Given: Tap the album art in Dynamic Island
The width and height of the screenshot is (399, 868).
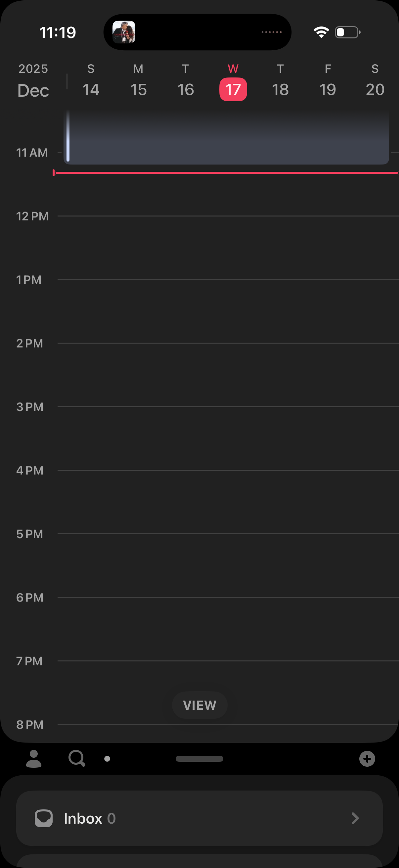Looking at the screenshot, I should click(x=124, y=32).
